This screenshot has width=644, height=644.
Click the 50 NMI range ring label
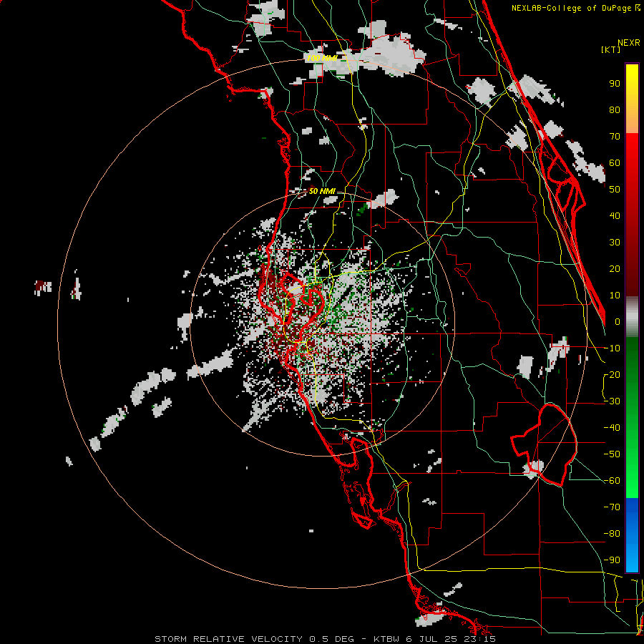coord(322,191)
